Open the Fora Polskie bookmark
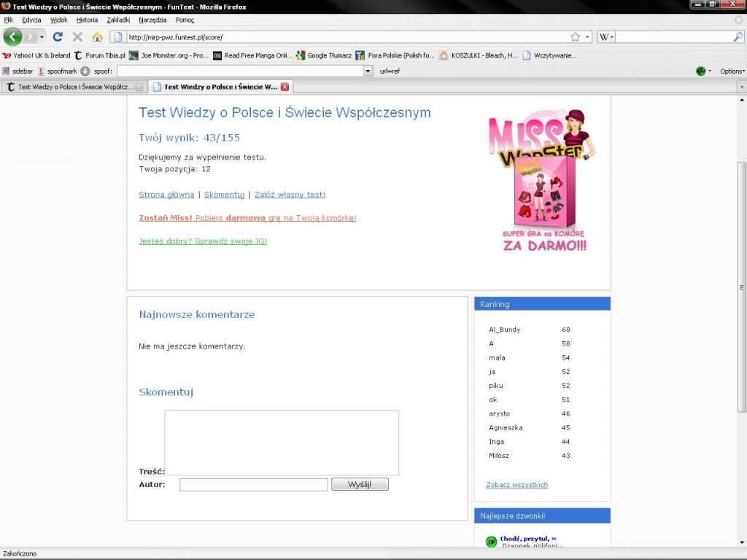The height and width of the screenshot is (560, 747). 395,55
